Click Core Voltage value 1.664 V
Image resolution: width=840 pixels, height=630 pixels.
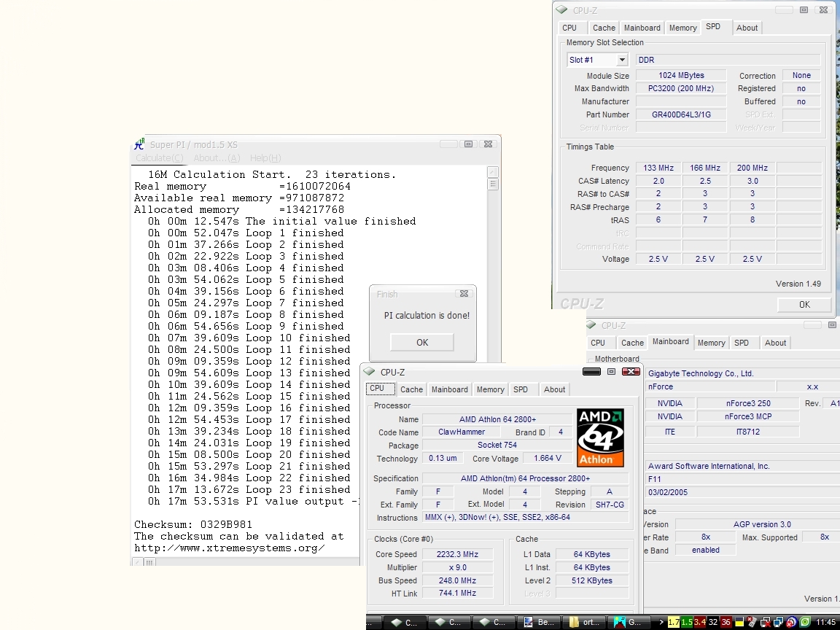point(548,458)
